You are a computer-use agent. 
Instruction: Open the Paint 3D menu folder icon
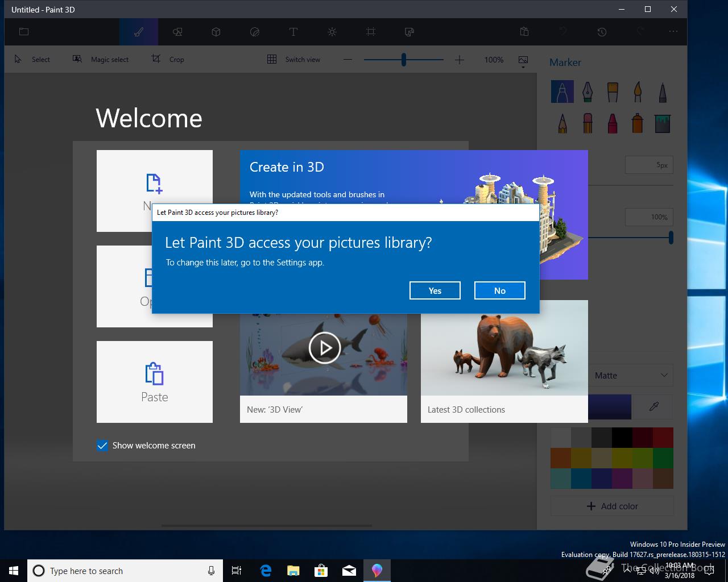tap(24, 32)
